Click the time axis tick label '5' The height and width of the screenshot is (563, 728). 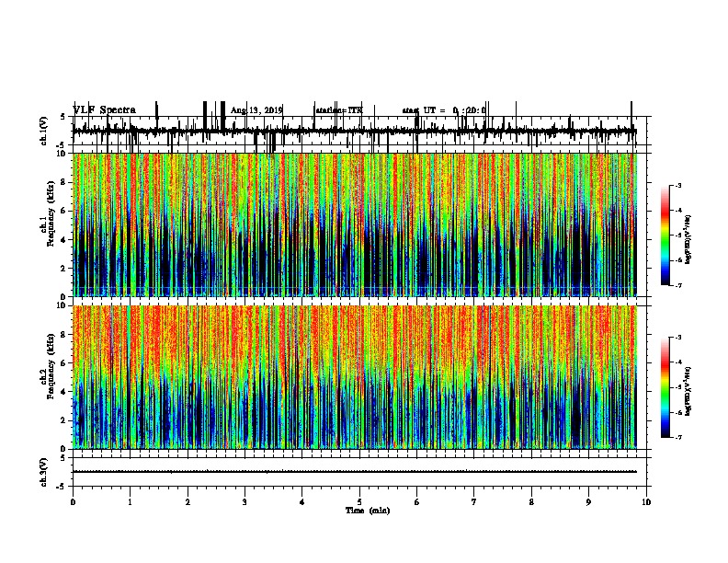coord(359,502)
